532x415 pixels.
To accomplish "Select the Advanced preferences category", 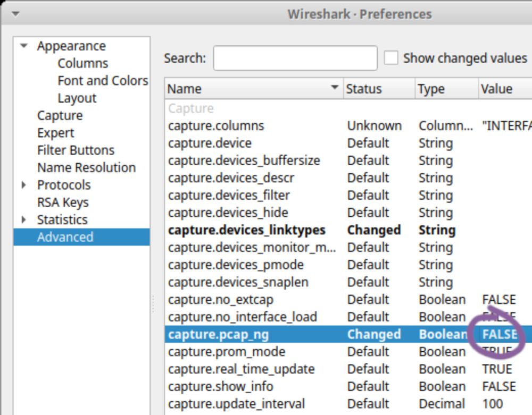I will point(81,237).
